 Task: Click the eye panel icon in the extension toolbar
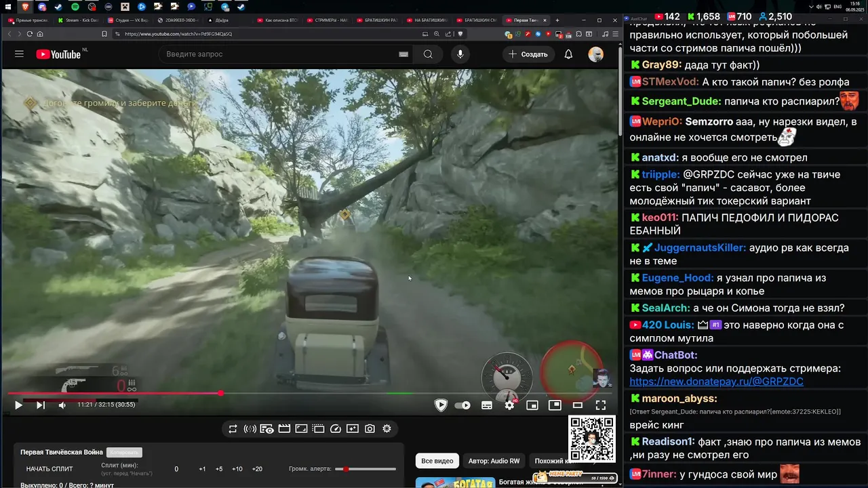click(x=267, y=429)
